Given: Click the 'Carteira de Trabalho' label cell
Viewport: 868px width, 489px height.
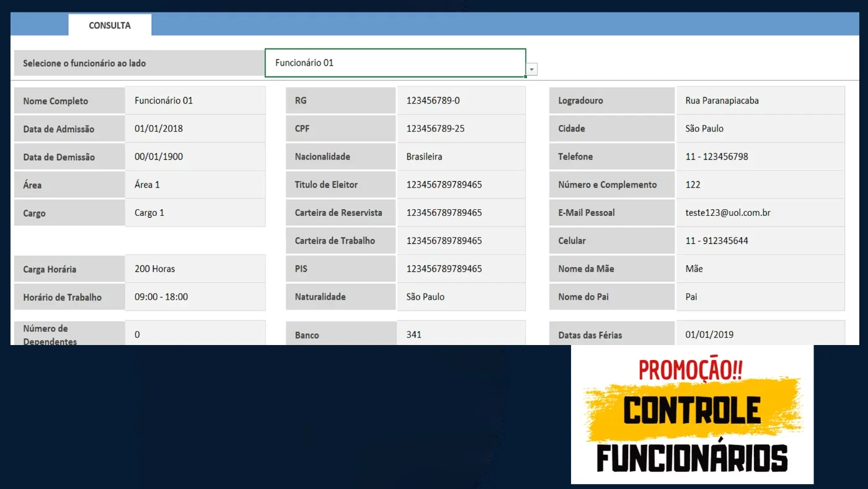Looking at the screenshot, I should [x=340, y=240].
